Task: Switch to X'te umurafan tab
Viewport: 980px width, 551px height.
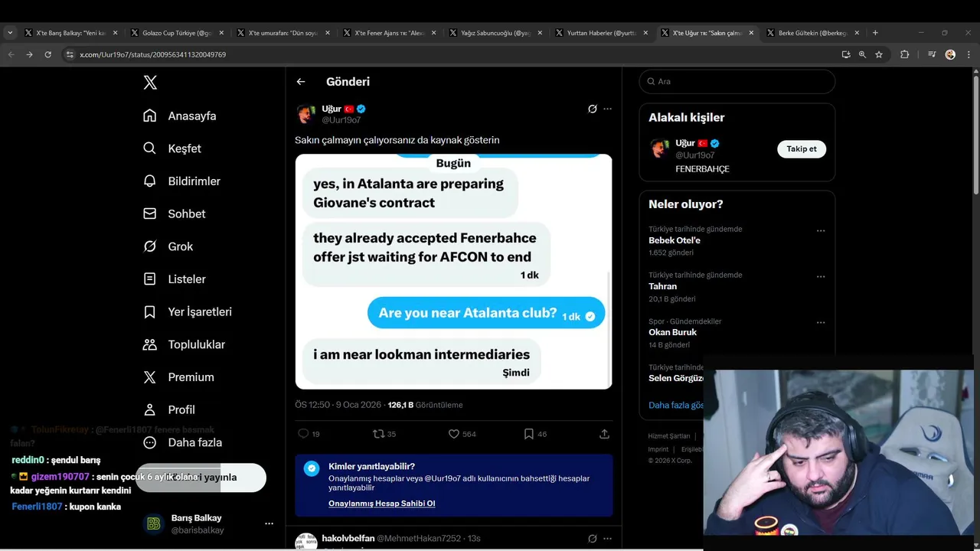Action: (282, 33)
